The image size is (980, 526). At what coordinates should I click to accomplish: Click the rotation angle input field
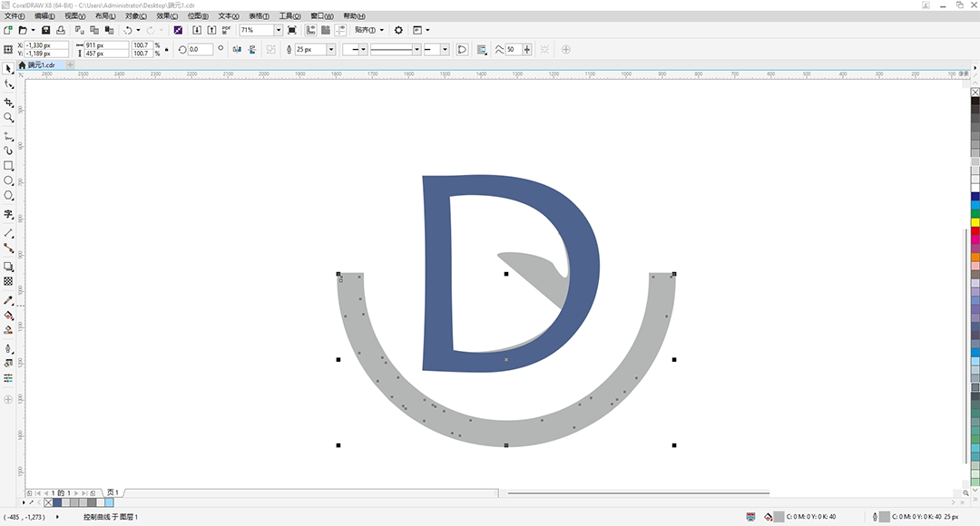tap(200, 50)
